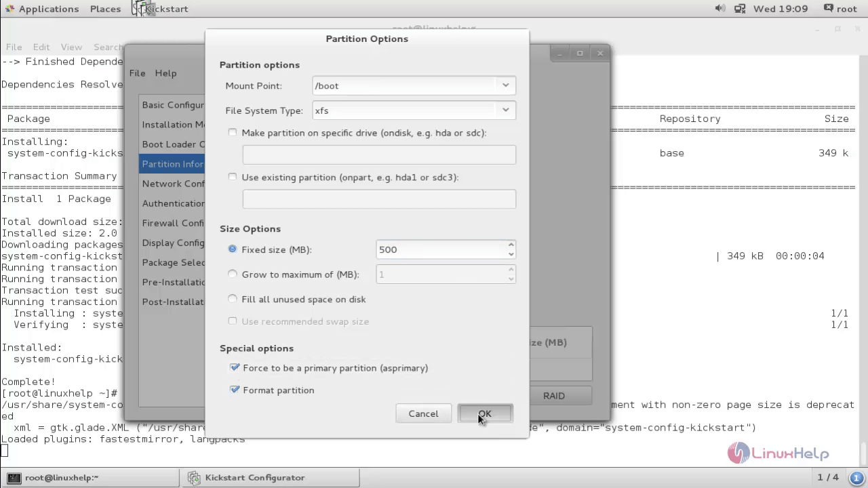868x488 pixels.
Task: Select Pre-Installation Script in Kickstart sidebar
Action: [x=172, y=282]
